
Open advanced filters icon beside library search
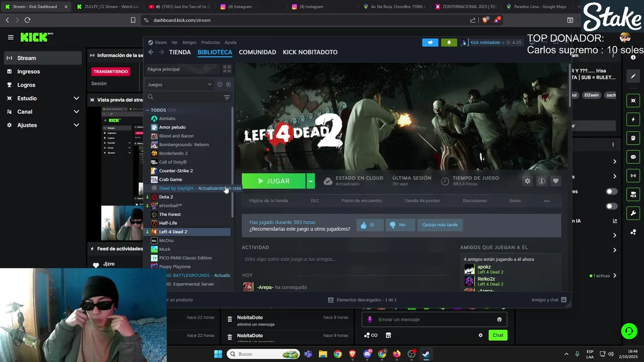click(x=227, y=97)
